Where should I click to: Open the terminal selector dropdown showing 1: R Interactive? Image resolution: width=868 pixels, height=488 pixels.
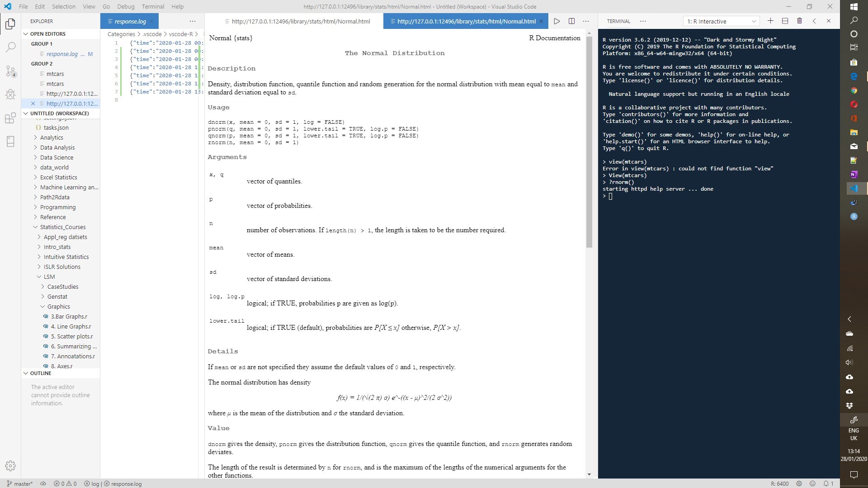point(722,21)
